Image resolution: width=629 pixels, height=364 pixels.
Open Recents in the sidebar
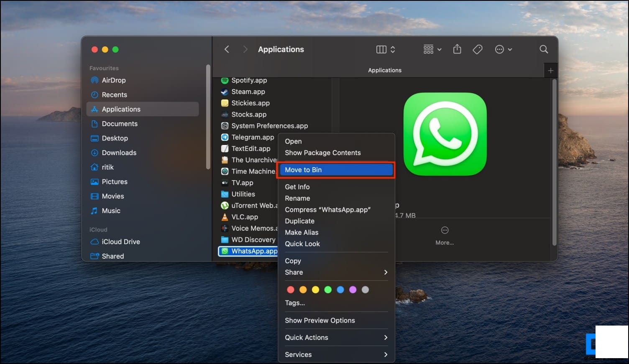point(142,95)
